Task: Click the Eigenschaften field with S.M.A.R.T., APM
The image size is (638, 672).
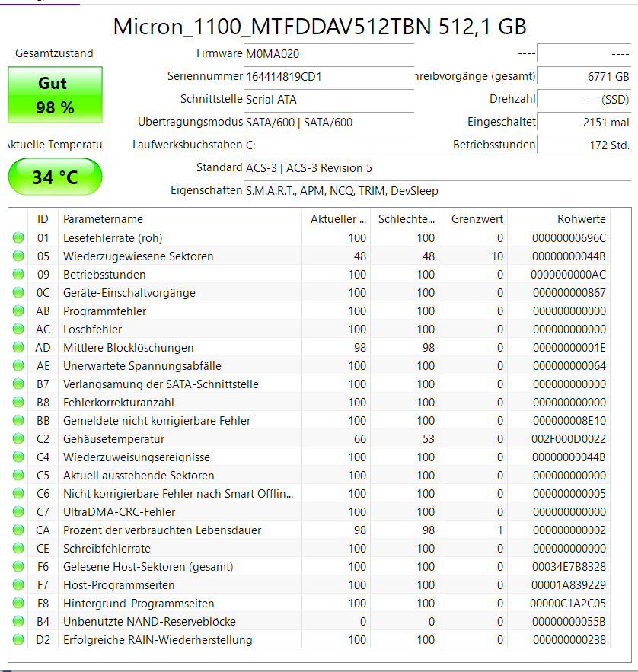Action: [x=437, y=191]
